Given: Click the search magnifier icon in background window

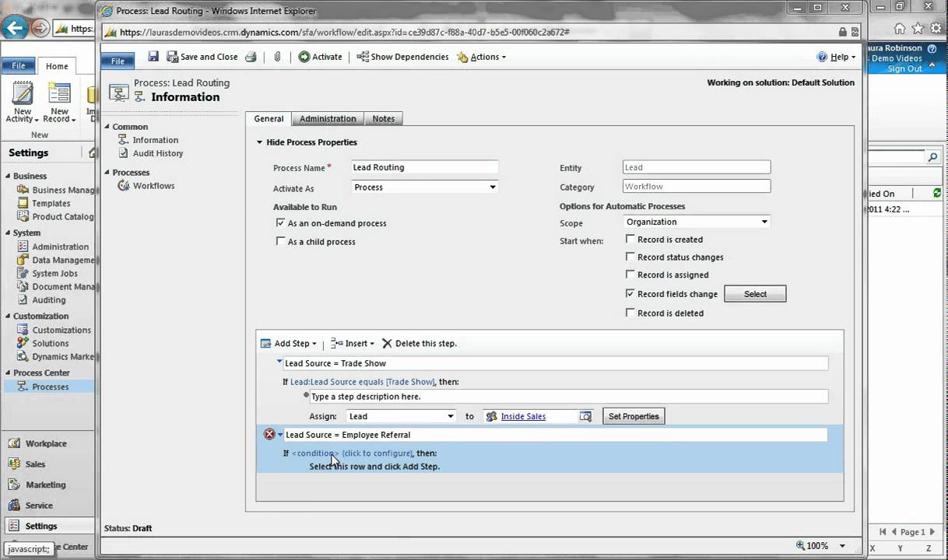Looking at the screenshot, I should tap(932, 157).
